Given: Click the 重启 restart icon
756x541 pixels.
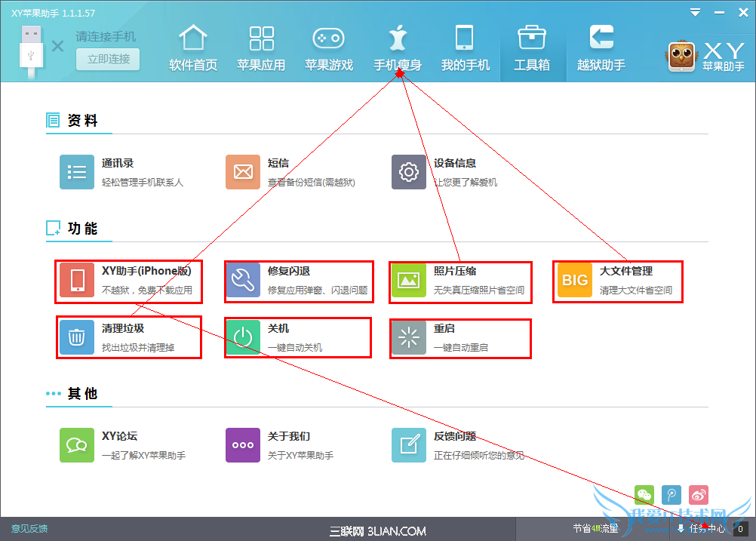Looking at the screenshot, I should coord(408,337).
